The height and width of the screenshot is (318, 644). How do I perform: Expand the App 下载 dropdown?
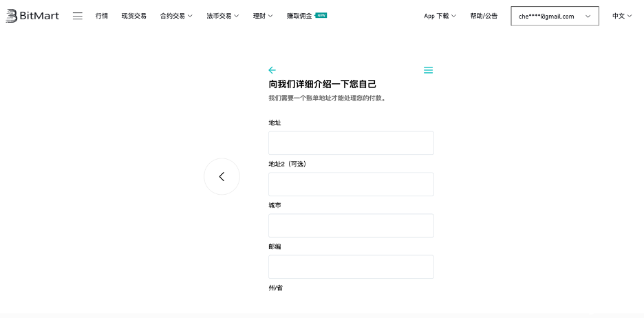pos(440,16)
